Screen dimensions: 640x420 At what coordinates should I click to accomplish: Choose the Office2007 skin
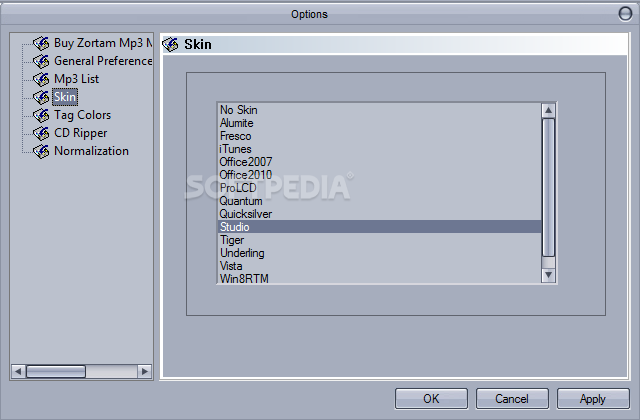[x=380, y=162]
